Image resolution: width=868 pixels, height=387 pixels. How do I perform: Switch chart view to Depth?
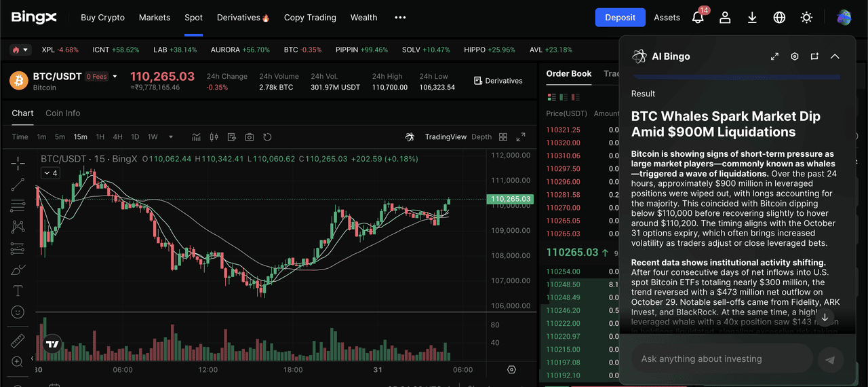click(x=481, y=137)
